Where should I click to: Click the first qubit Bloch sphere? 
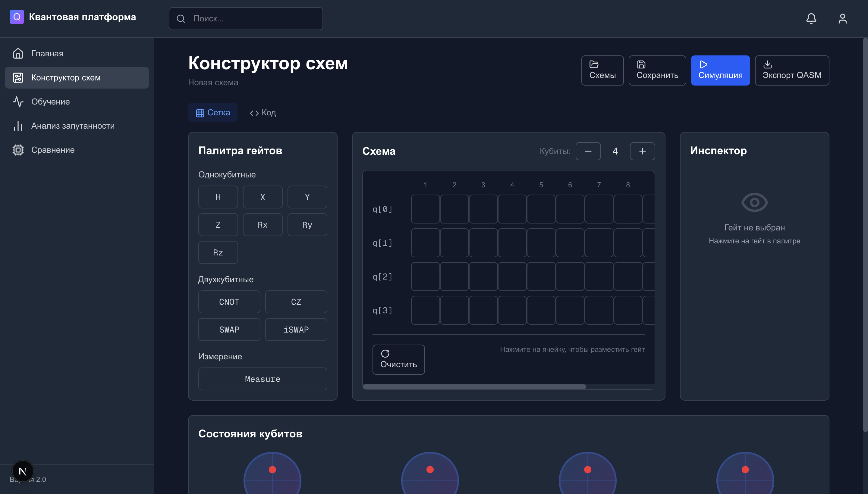272,473
